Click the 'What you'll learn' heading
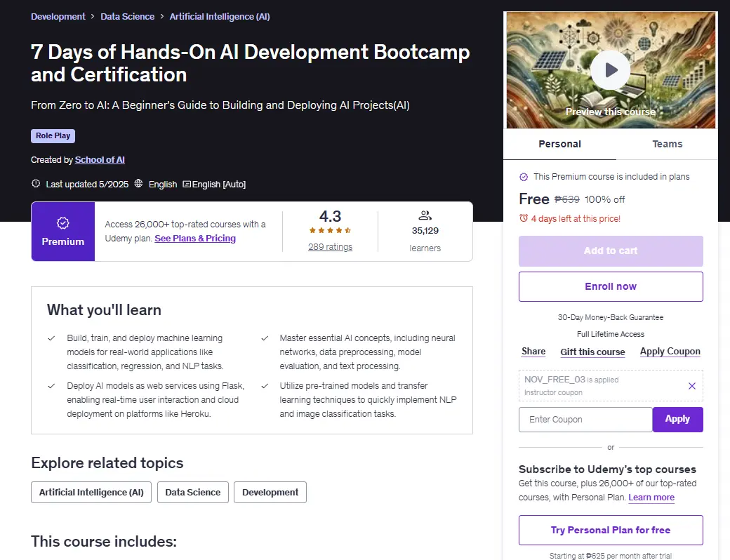 point(105,310)
